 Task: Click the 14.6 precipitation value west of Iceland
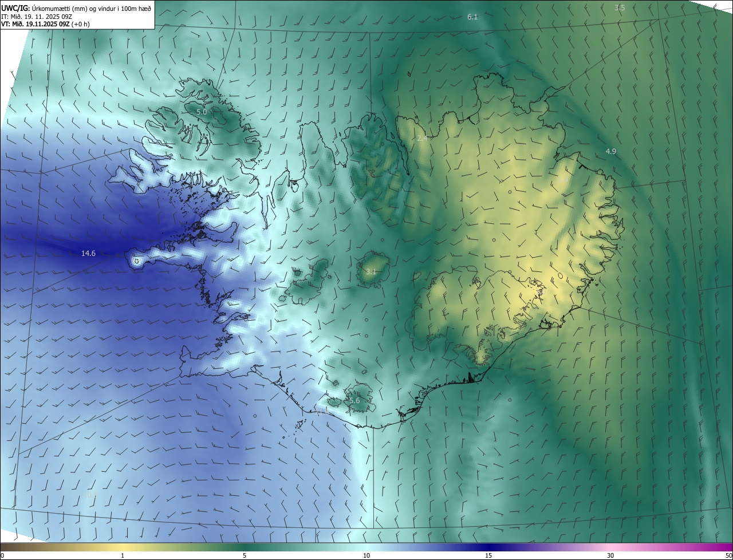tap(88, 253)
